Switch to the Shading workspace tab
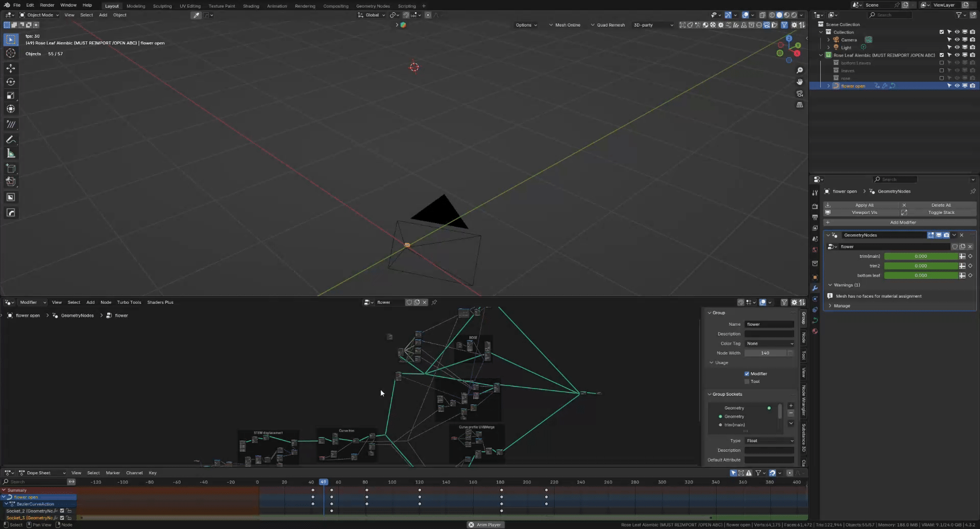The width and height of the screenshot is (980, 529). 251,6
